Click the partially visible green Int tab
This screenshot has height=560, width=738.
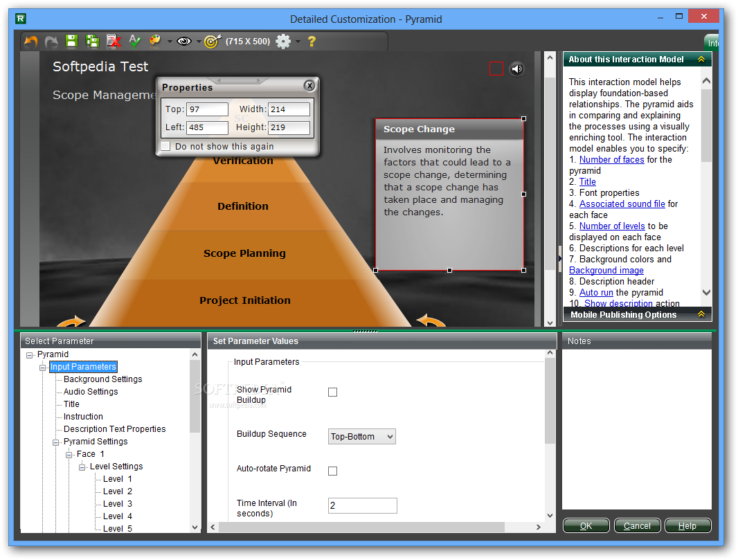[712, 44]
